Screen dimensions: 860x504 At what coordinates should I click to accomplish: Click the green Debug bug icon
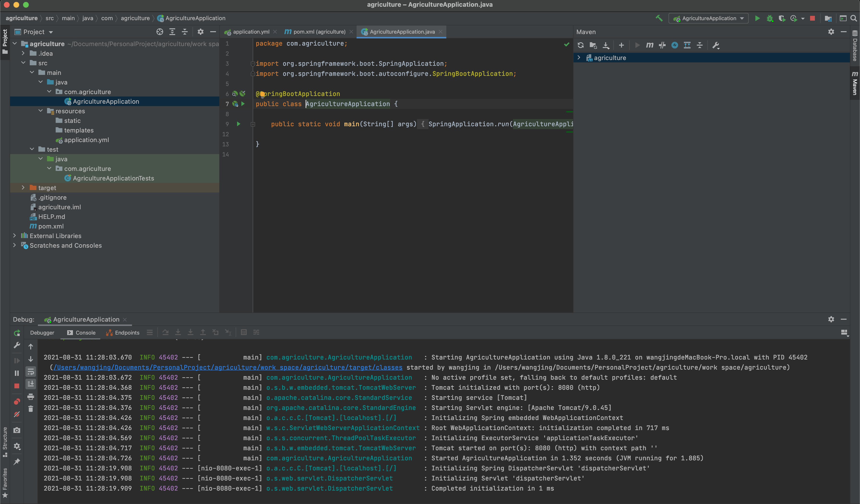770,18
